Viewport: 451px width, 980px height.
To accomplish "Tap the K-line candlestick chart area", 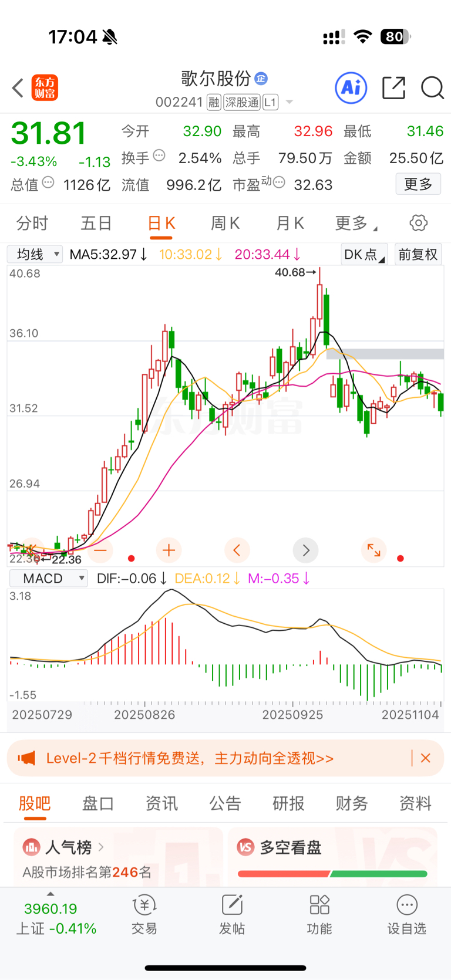I will coord(225,415).
